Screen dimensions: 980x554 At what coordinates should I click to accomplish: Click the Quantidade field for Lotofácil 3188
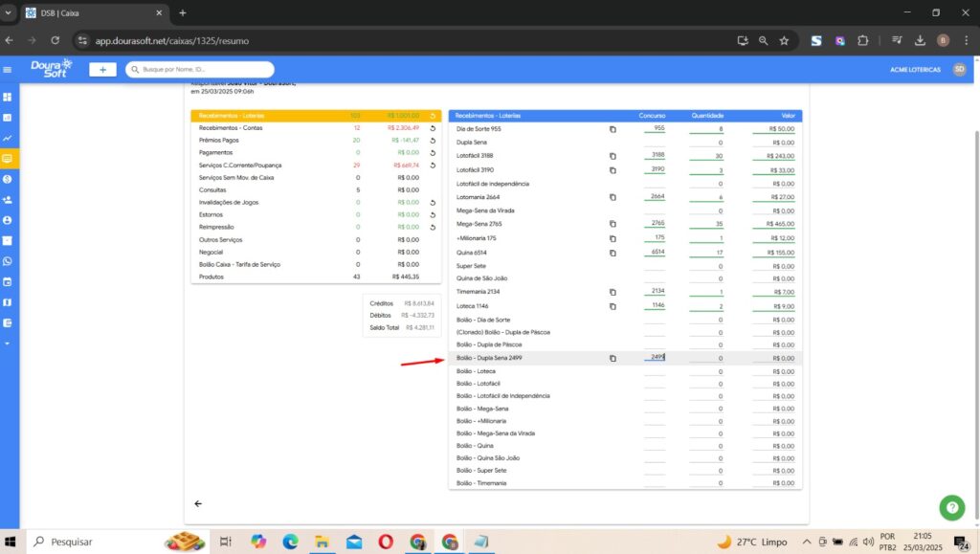pos(707,155)
